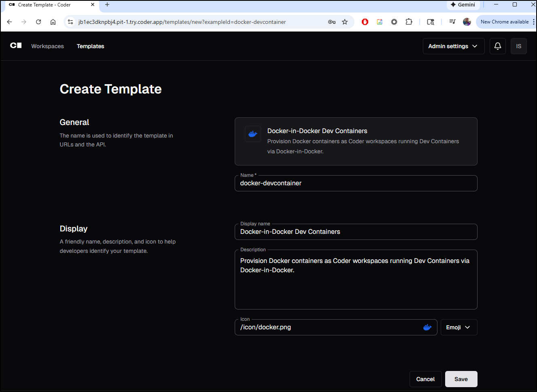This screenshot has width=537, height=392.
Task: Open the Workspaces page
Action: coord(47,46)
